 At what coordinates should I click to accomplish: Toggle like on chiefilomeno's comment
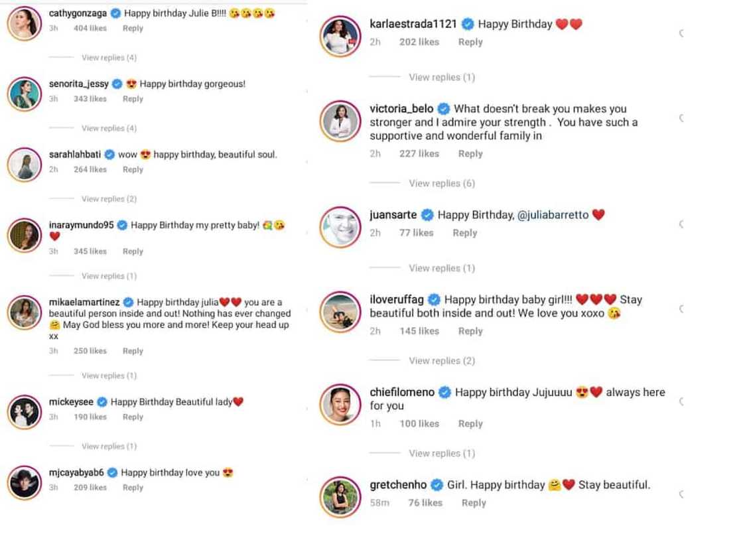coord(681,401)
